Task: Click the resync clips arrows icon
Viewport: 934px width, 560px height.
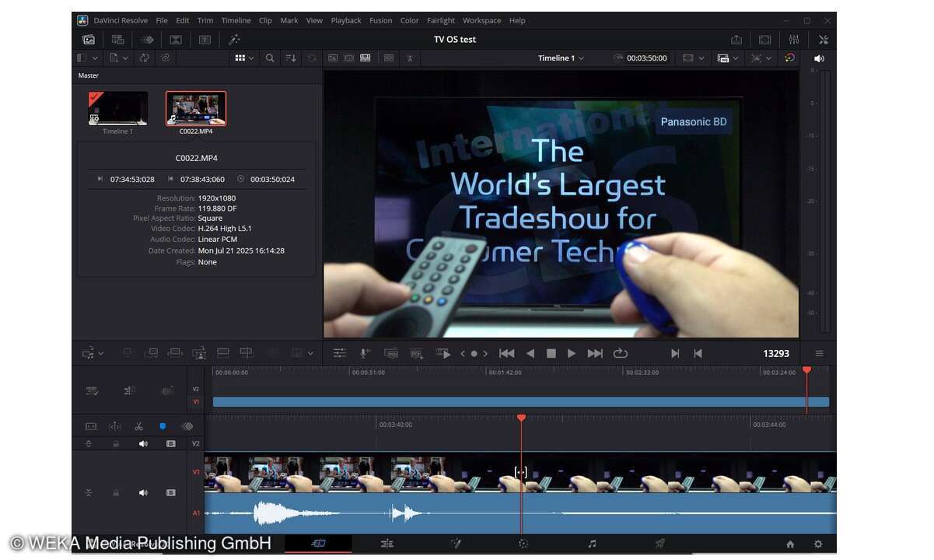Action: [x=144, y=58]
